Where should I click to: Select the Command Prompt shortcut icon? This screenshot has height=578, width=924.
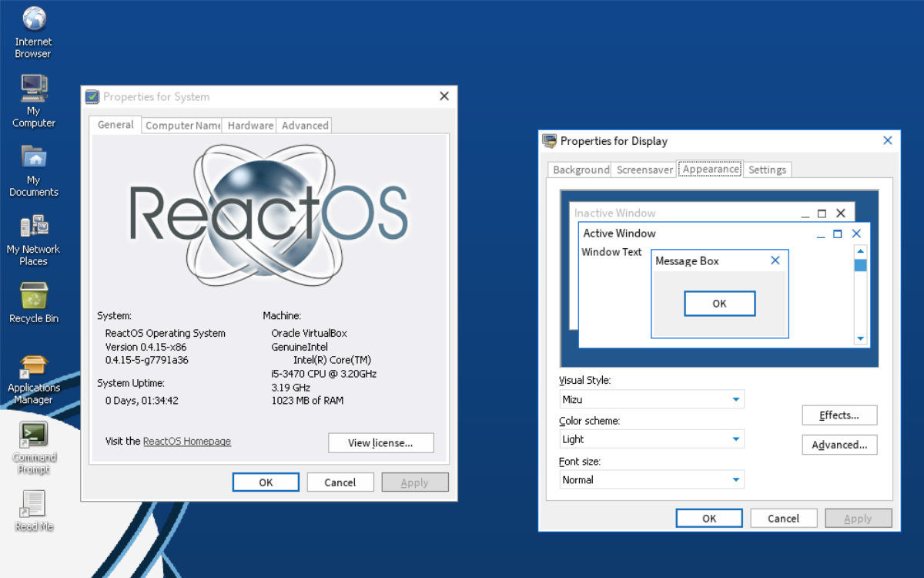pos(34,448)
